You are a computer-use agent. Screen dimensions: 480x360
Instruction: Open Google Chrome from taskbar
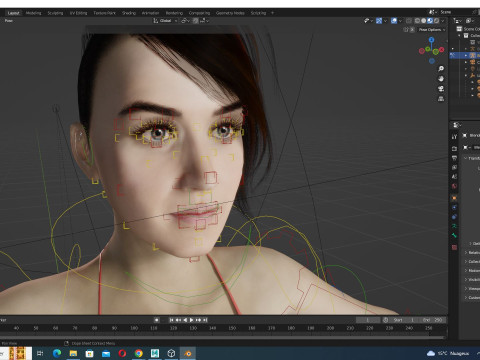[139, 353]
